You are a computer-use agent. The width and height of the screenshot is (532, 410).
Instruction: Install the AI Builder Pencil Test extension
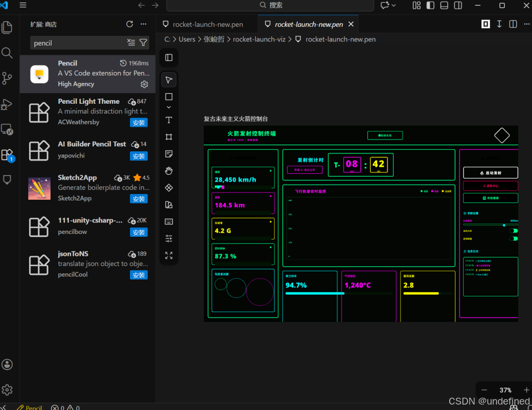tap(139, 156)
